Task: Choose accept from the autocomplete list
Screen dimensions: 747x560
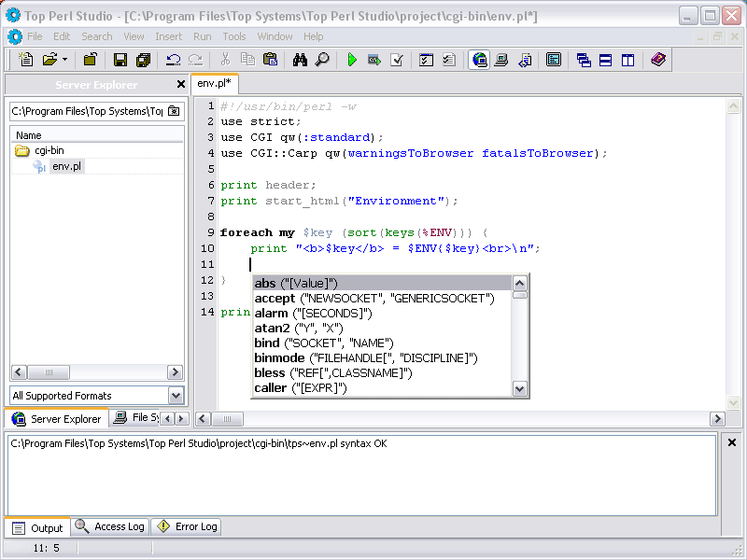Action: [382, 298]
